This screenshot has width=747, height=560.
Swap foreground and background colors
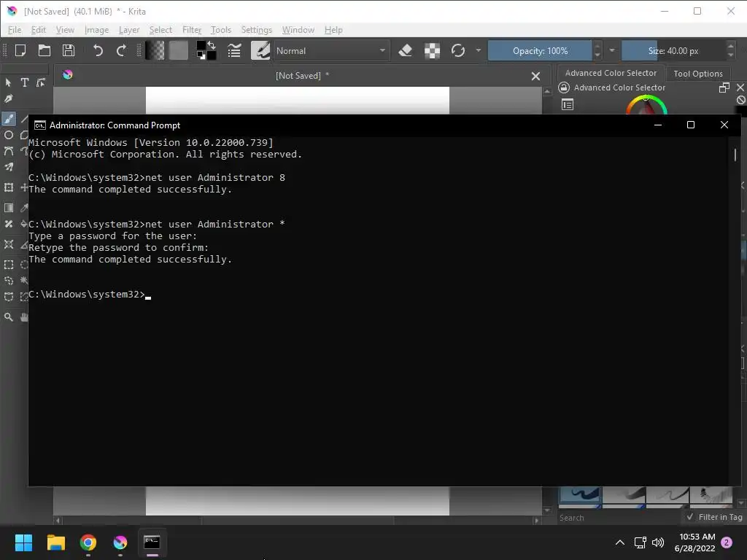point(211,45)
